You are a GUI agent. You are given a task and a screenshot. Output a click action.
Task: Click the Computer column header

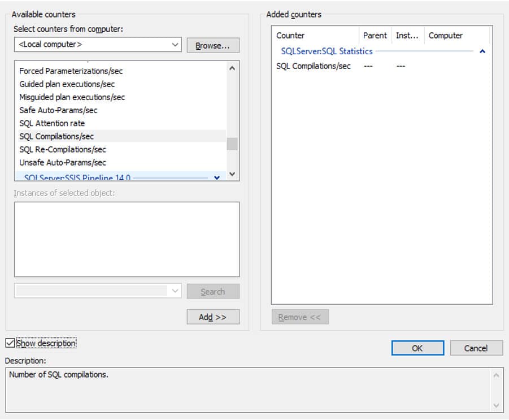click(x=457, y=36)
